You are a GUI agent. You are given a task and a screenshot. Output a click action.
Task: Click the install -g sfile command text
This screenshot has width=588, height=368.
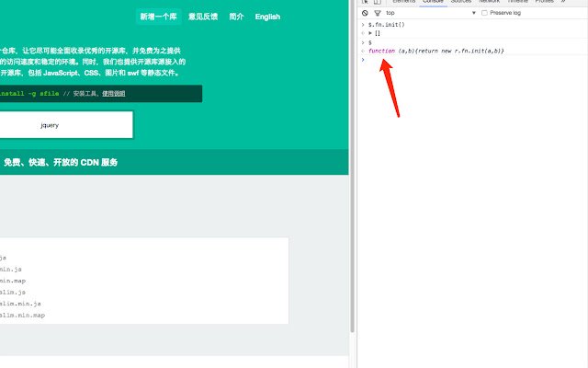29,94
